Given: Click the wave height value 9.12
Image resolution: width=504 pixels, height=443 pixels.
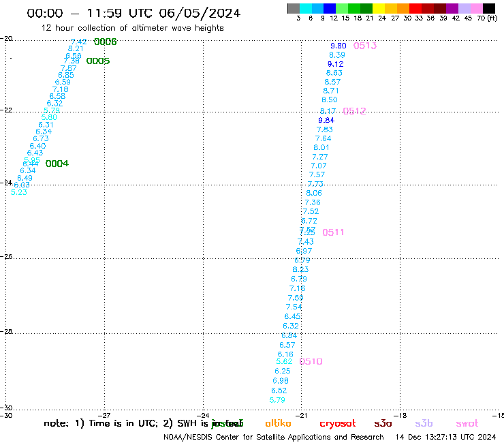Looking at the screenshot, I should tap(336, 64).
